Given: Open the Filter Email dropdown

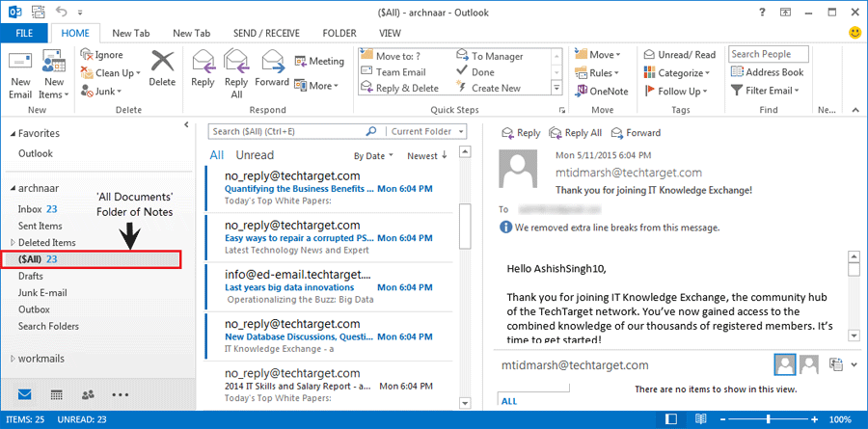Looking at the screenshot, I should click(766, 91).
